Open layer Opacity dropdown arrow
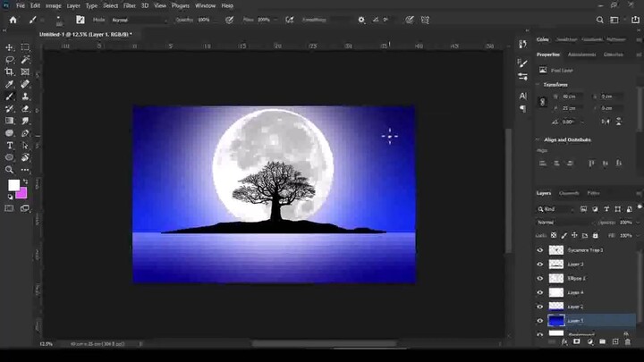644x362 pixels. click(x=638, y=223)
